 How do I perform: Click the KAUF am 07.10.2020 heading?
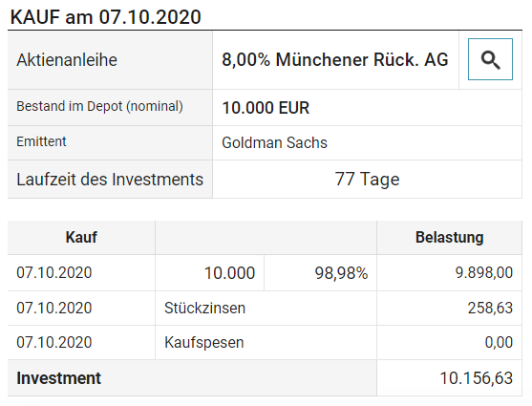[105, 17]
